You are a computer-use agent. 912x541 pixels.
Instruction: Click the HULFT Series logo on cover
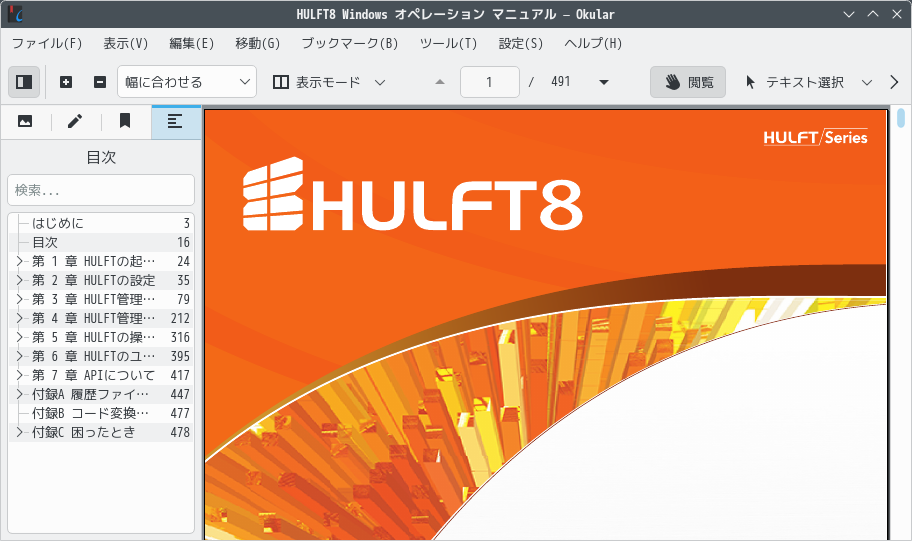[x=815, y=137]
